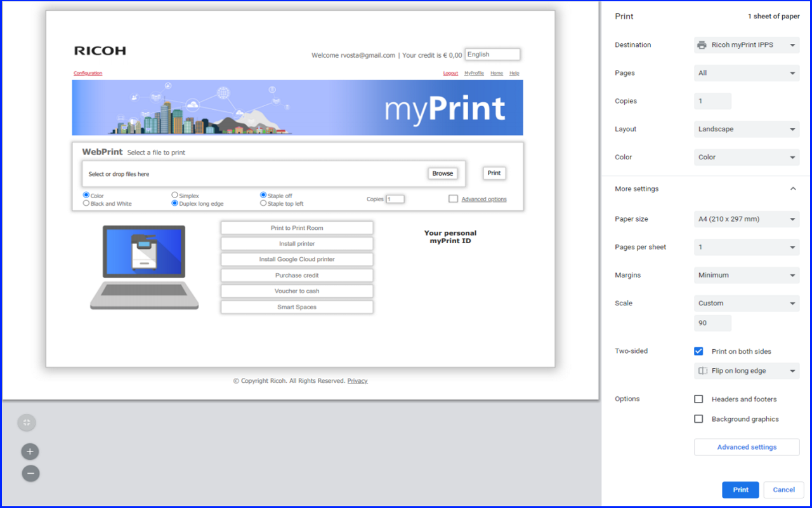Click the Browse button to select a file

(442, 173)
